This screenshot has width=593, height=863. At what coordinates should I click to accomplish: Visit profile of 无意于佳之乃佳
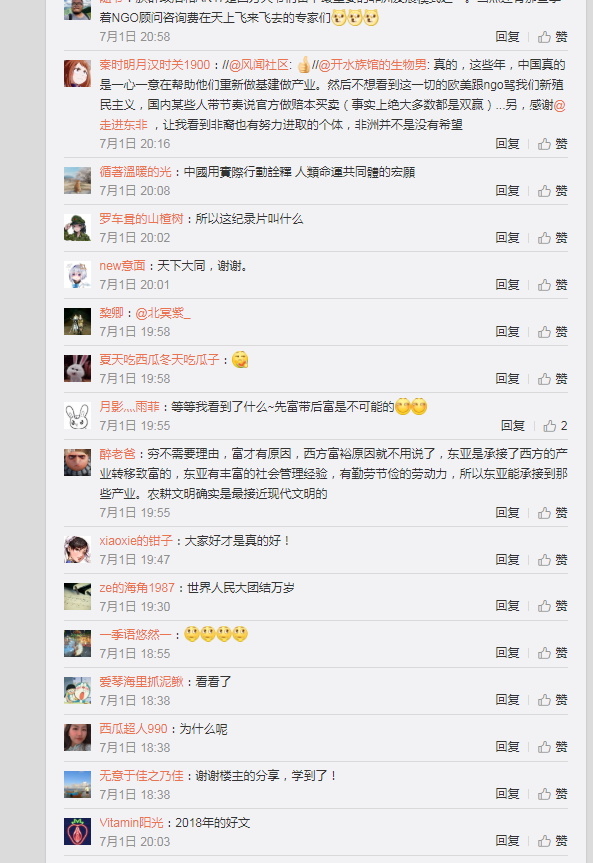(x=142, y=775)
